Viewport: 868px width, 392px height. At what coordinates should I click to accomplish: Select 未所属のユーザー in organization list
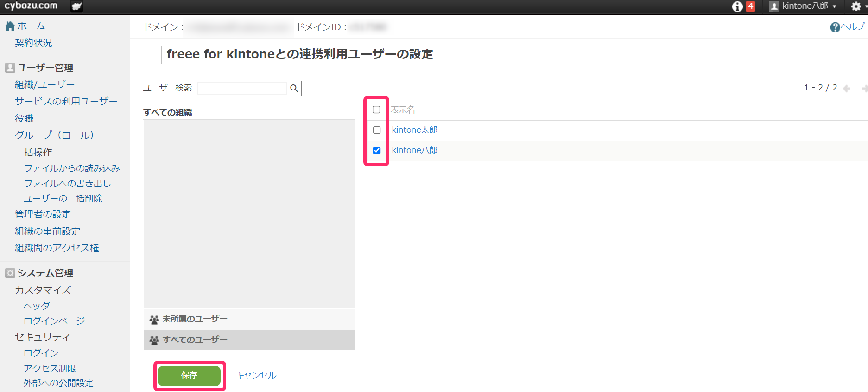249,319
